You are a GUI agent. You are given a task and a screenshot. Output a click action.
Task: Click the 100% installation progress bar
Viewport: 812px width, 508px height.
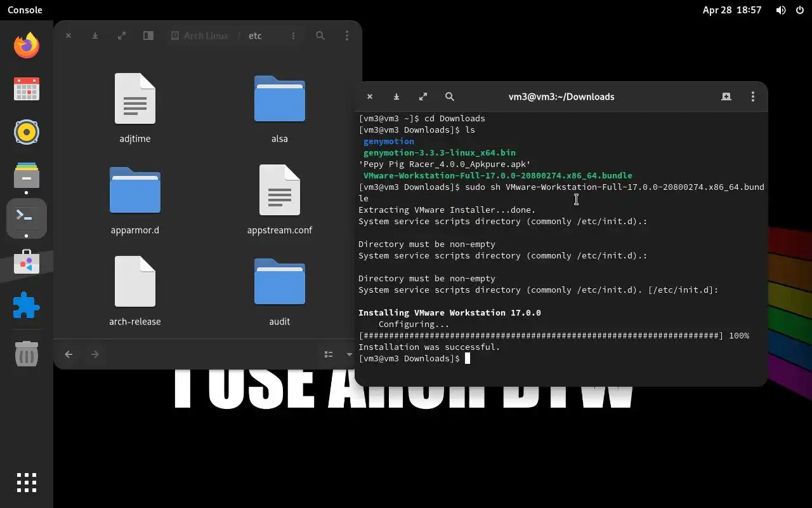tap(554, 335)
